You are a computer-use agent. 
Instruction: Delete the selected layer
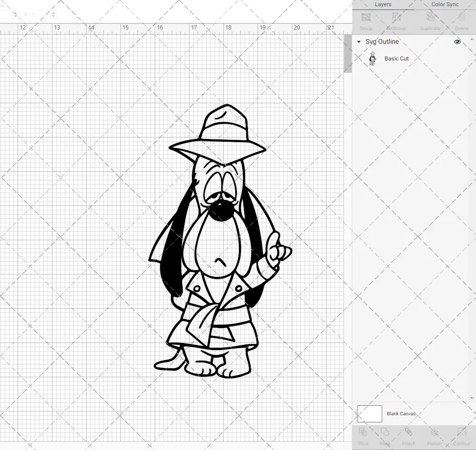[461, 21]
